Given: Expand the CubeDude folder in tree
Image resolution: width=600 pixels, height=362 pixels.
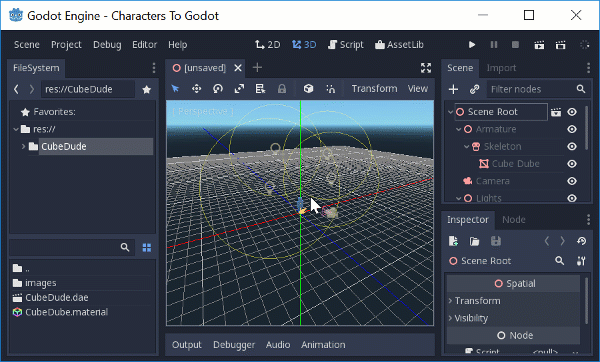Looking at the screenshot, I should point(23,146).
